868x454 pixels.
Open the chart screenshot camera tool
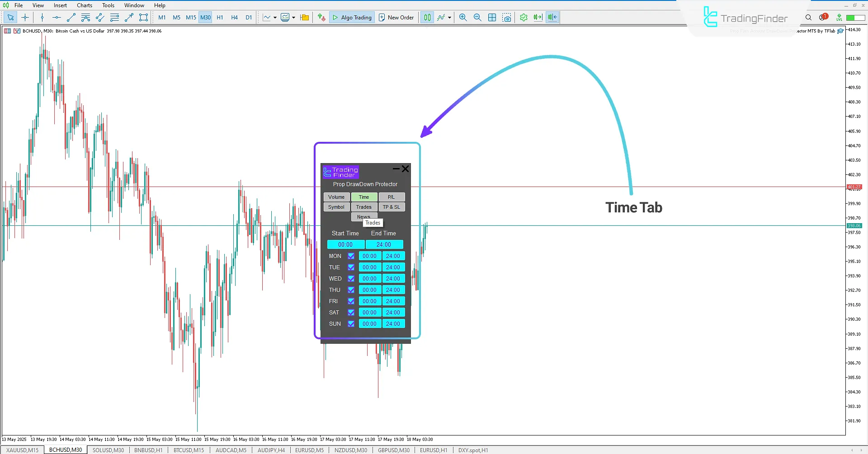coord(507,17)
